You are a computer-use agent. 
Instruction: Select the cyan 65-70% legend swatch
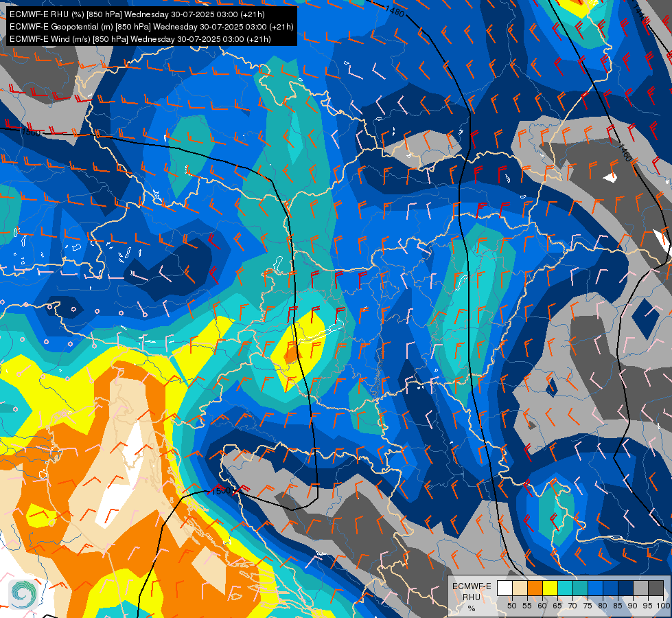[x=566, y=588]
